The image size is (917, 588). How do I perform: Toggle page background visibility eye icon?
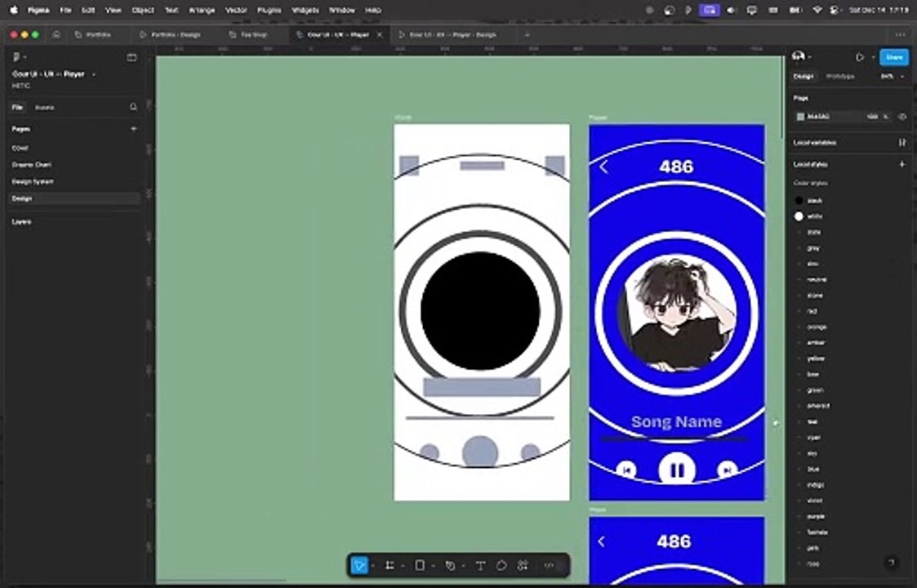pos(901,117)
